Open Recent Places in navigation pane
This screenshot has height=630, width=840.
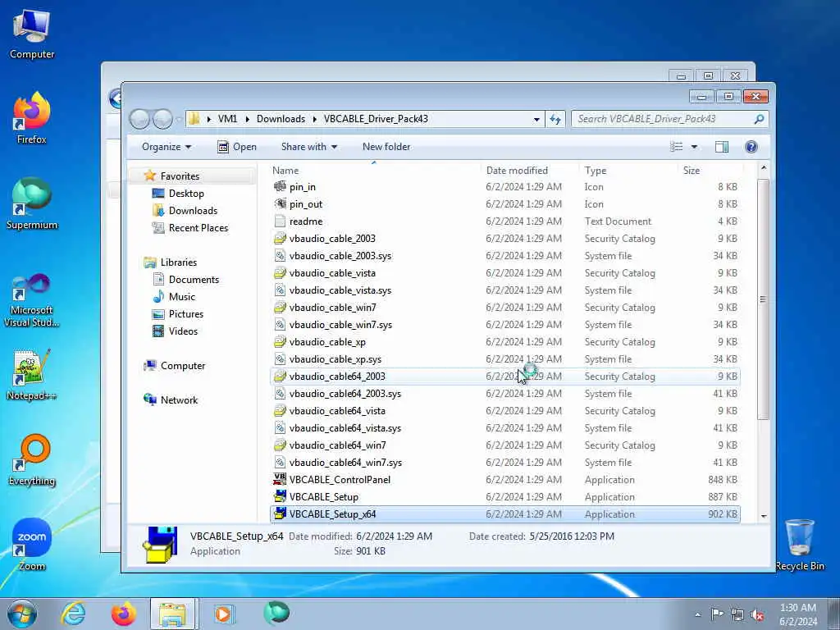[x=199, y=228]
